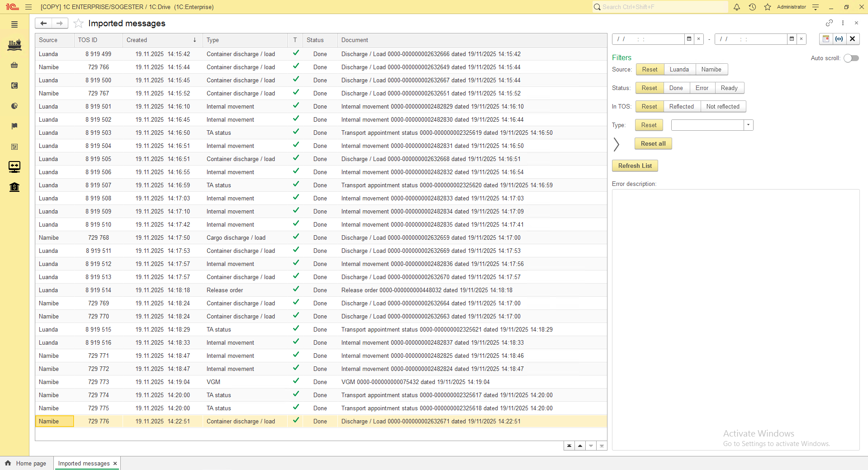Open the flag section in sidebar
This screenshot has height=470, width=868.
(x=14, y=126)
